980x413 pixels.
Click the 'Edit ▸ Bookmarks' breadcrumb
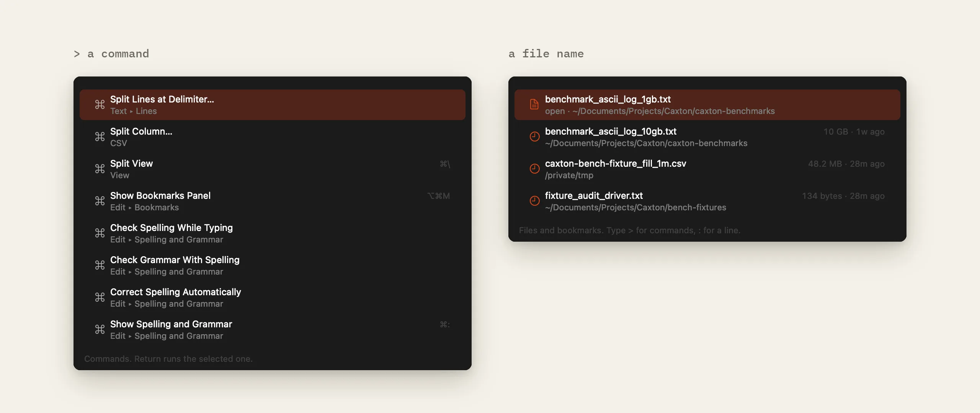click(x=145, y=207)
